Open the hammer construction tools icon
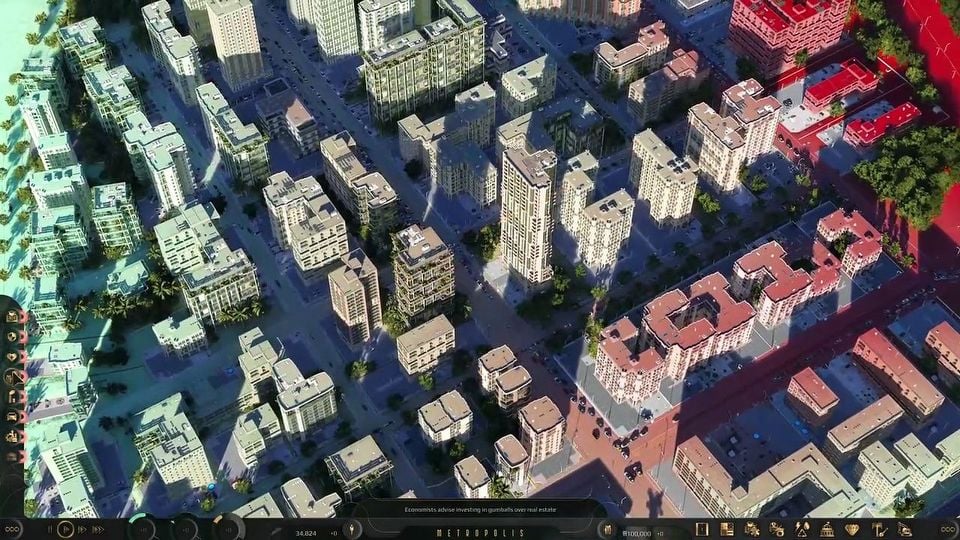960x540 pixels. (x=879, y=529)
